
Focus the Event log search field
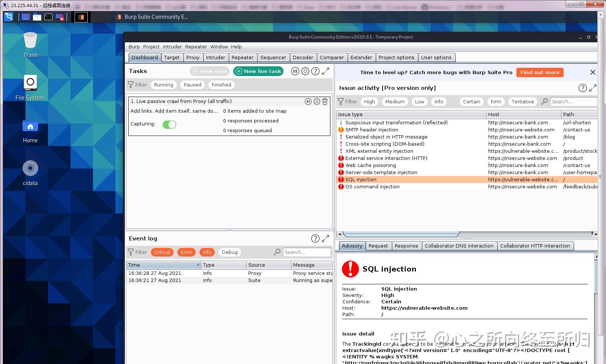(x=307, y=252)
